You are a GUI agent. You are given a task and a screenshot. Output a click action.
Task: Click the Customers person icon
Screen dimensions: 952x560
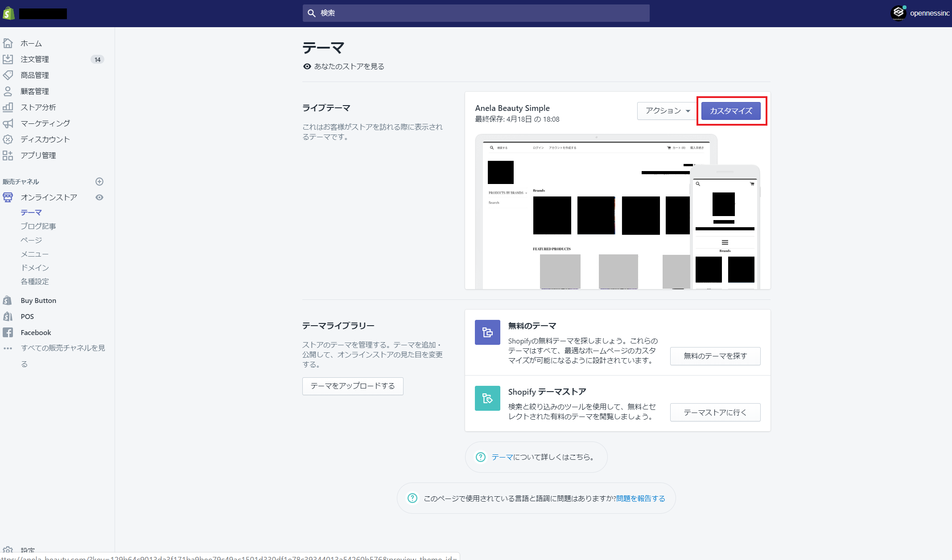(x=8, y=91)
